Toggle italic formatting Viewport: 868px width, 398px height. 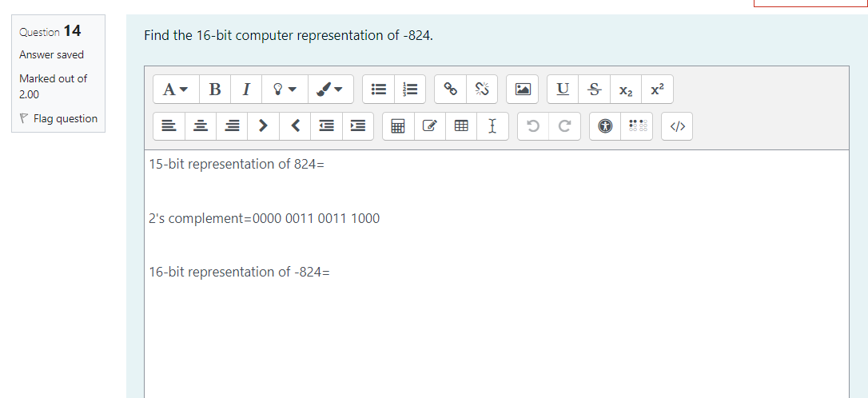(246, 90)
